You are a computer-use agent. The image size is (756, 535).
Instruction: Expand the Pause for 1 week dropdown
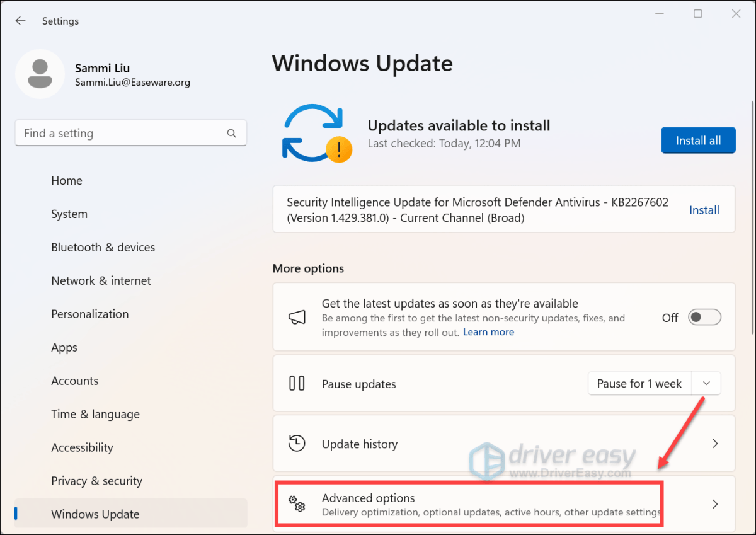[x=706, y=383]
